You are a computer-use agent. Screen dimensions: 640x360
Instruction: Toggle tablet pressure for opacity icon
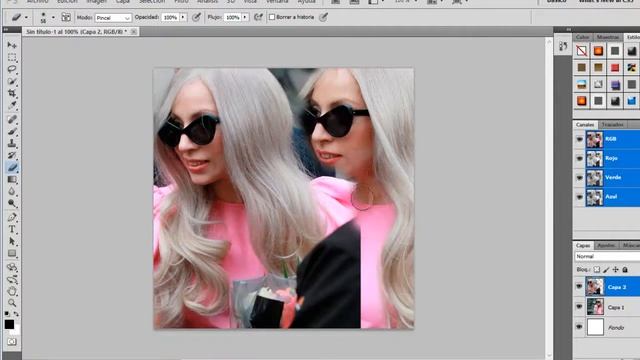(196, 17)
